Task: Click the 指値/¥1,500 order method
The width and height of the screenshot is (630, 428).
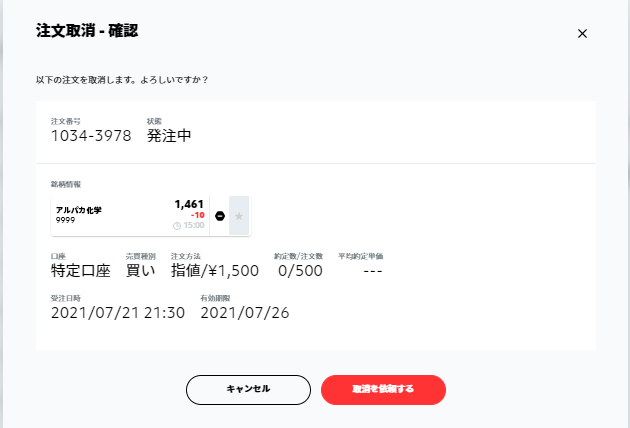Action: 215,270
